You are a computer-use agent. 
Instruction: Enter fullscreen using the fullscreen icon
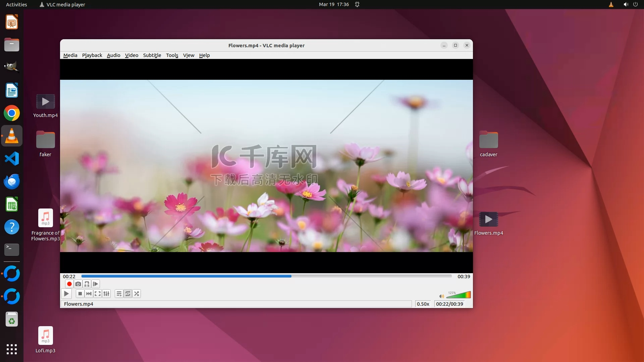coord(98,294)
